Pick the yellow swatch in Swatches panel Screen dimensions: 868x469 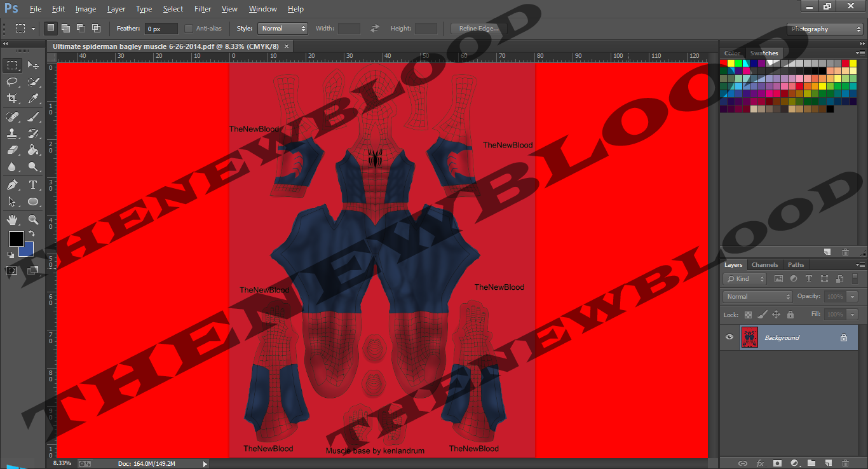(731, 63)
